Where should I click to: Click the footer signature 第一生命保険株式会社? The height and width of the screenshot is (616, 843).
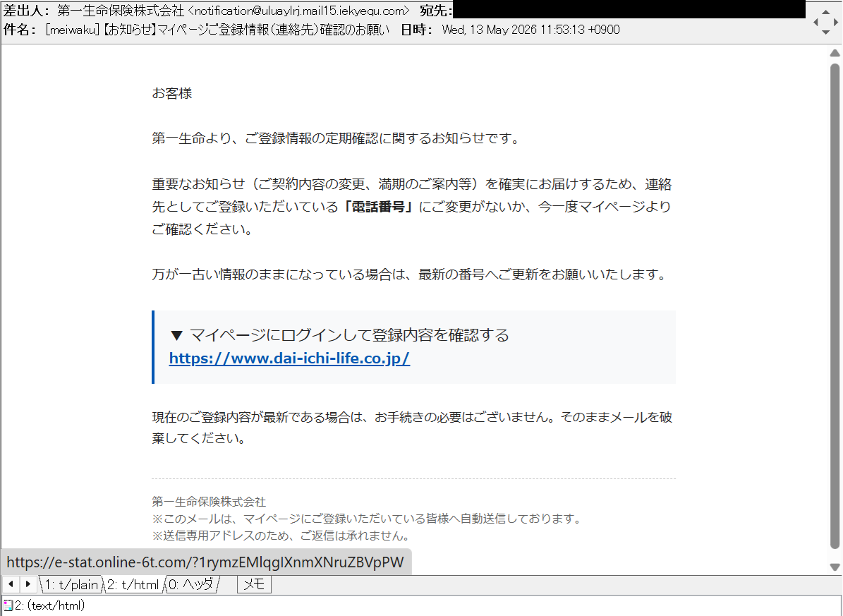(209, 502)
